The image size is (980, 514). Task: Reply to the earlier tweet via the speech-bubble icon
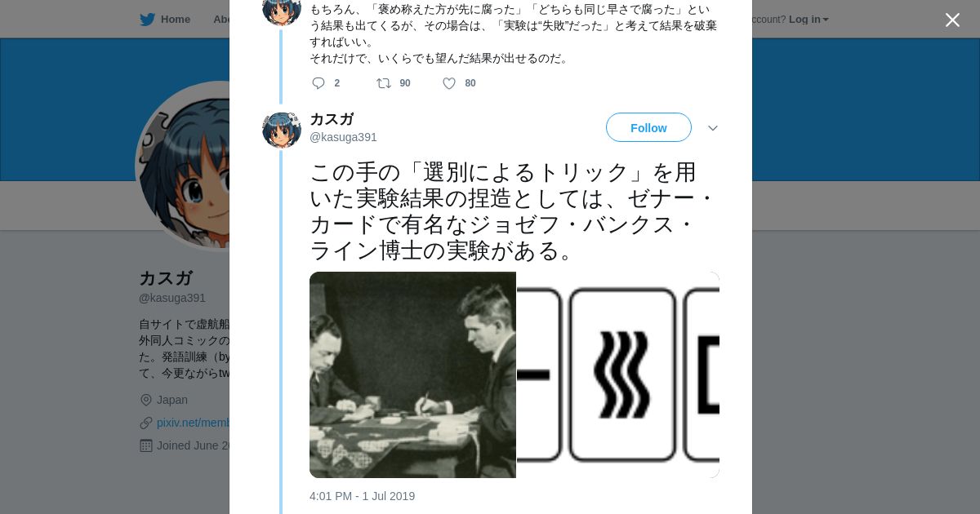coord(318,83)
